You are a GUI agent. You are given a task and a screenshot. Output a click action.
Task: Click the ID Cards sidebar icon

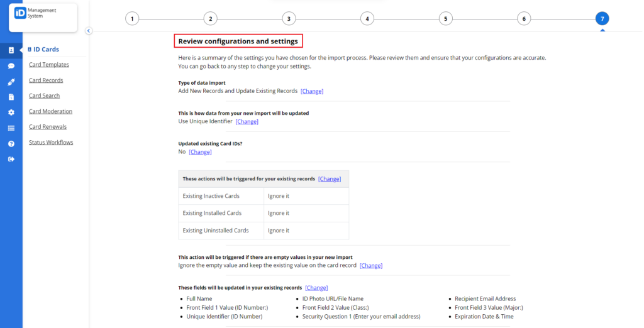point(11,50)
